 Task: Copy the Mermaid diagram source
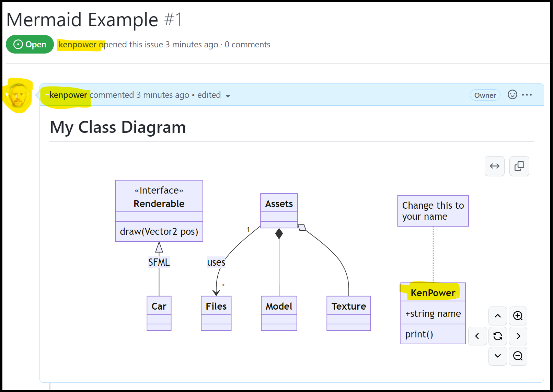519,166
